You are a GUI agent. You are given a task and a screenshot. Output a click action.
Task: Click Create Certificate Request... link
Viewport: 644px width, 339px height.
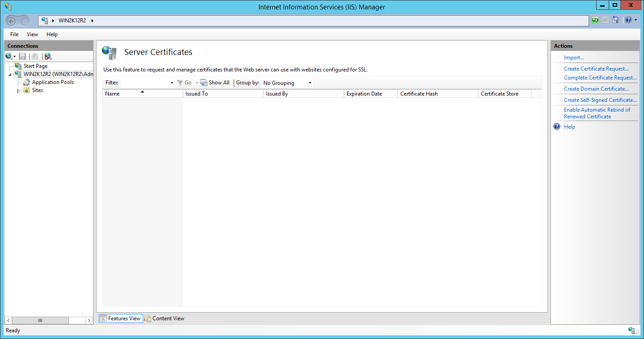[x=596, y=69]
